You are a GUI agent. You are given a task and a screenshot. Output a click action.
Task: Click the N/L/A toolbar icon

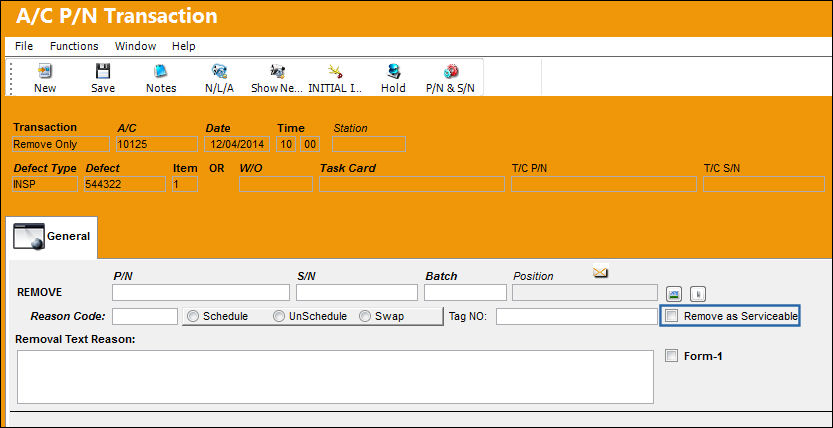(x=219, y=71)
